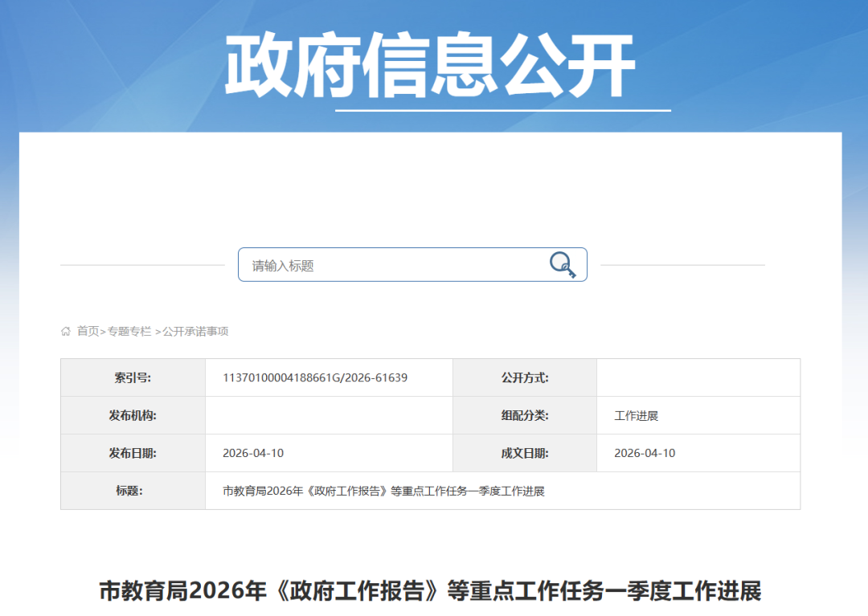Screen dimensions: 868x616
Task: Select the 工作进展 category value
Action: tap(636, 416)
